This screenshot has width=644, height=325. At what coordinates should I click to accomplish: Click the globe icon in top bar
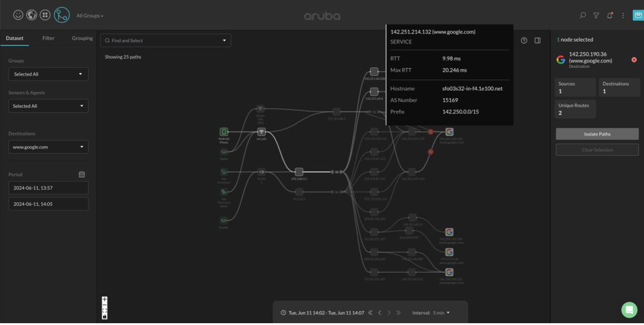(x=31, y=15)
